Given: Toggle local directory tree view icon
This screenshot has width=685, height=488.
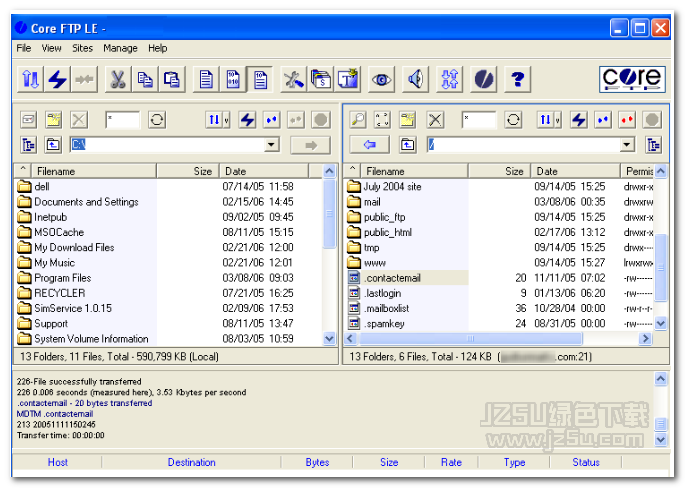Looking at the screenshot, I should coord(28,145).
